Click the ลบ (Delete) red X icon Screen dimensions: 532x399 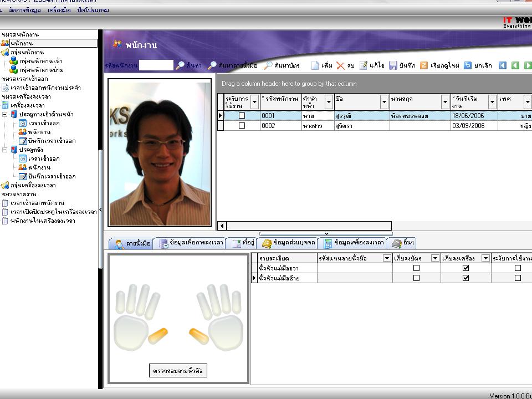341,65
